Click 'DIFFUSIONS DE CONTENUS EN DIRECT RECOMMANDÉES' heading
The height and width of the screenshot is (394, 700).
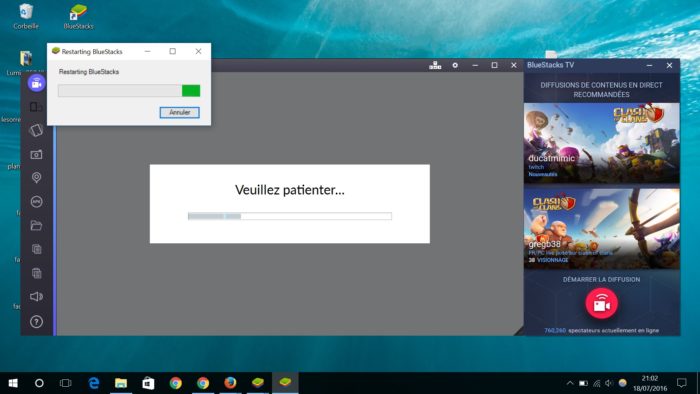601,90
